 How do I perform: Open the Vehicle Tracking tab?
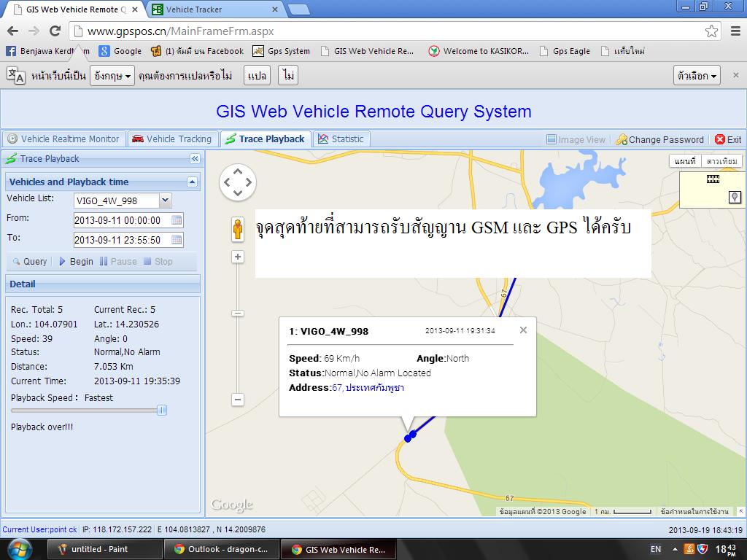[172, 139]
